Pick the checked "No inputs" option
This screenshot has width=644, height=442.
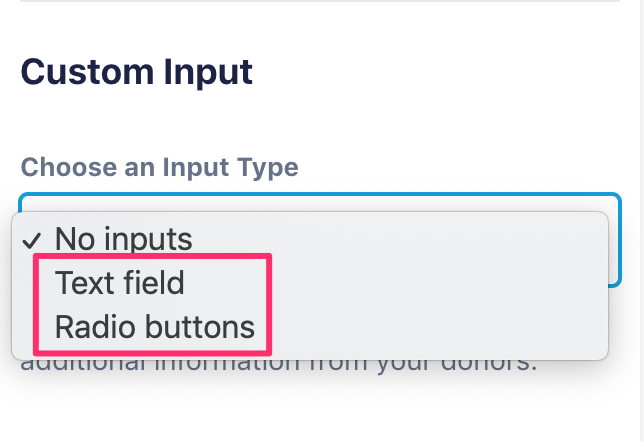tap(122, 239)
